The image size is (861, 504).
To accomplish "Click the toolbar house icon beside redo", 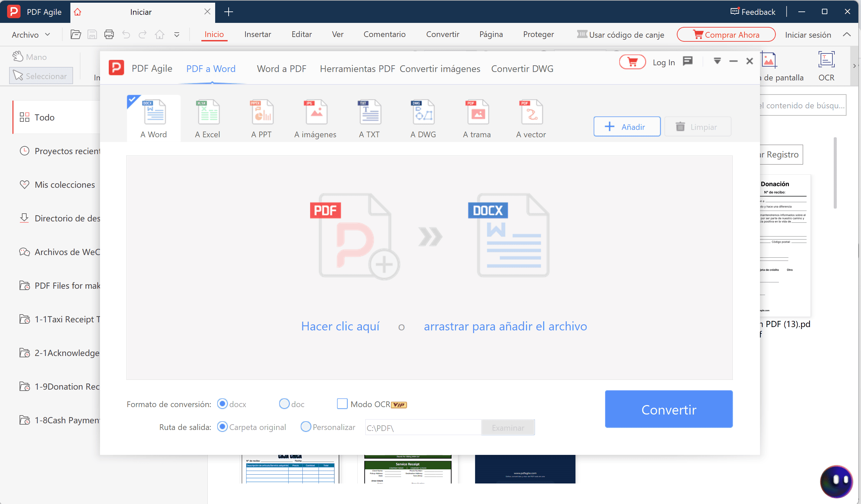I will point(160,35).
